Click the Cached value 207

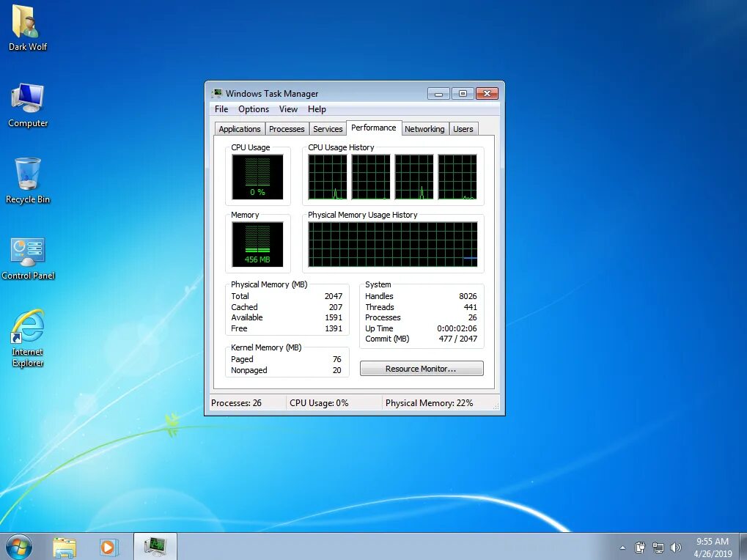pyautogui.click(x=336, y=307)
